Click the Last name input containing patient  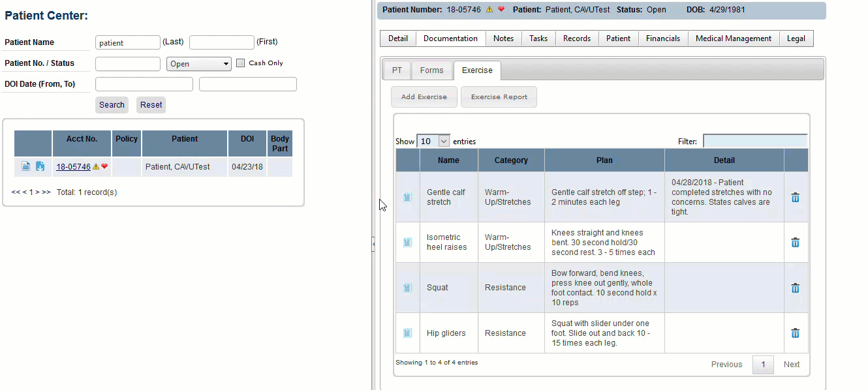click(x=128, y=42)
